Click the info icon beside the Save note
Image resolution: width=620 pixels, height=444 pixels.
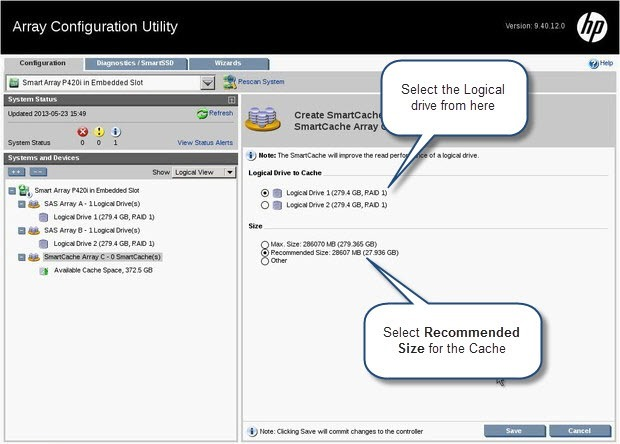coord(252,431)
